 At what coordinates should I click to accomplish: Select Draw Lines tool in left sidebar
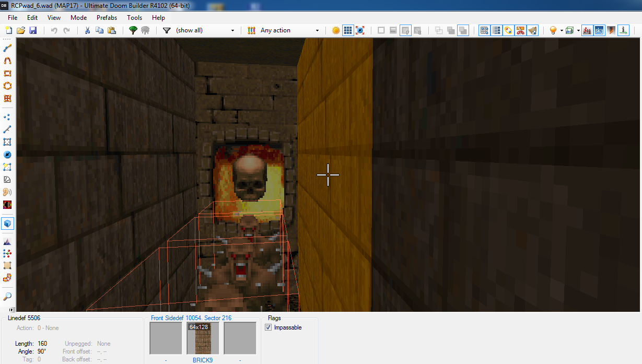click(x=7, y=48)
